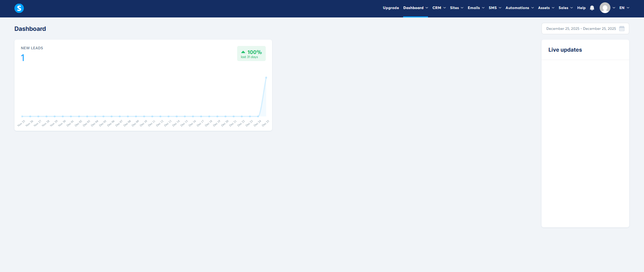Open the SMS menu
The width and height of the screenshot is (644, 272).
click(x=495, y=8)
